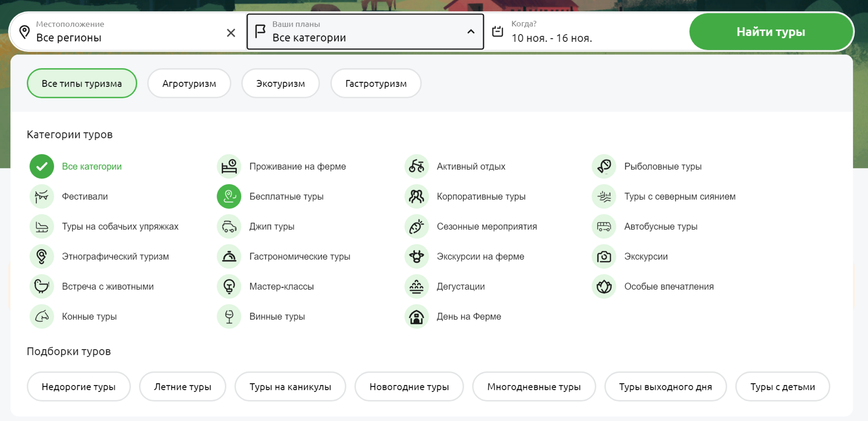Screen dimensions: 868x421
Task: Choose the Недорогие туры collection button
Action: 79,387
